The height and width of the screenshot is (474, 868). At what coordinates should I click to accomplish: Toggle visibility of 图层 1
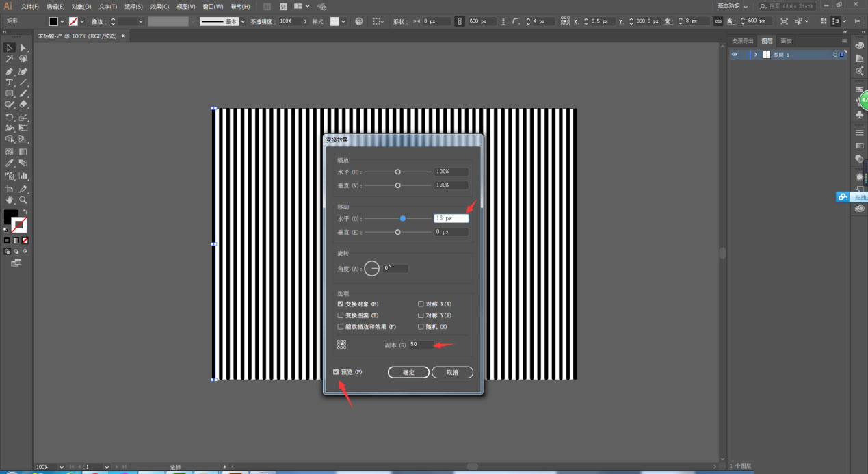(x=735, y=55)
